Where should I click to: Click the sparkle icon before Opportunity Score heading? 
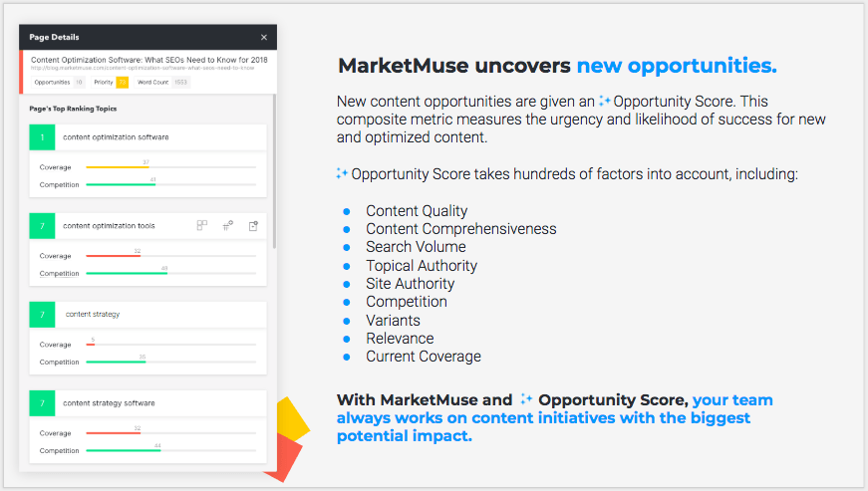point(342,173)
